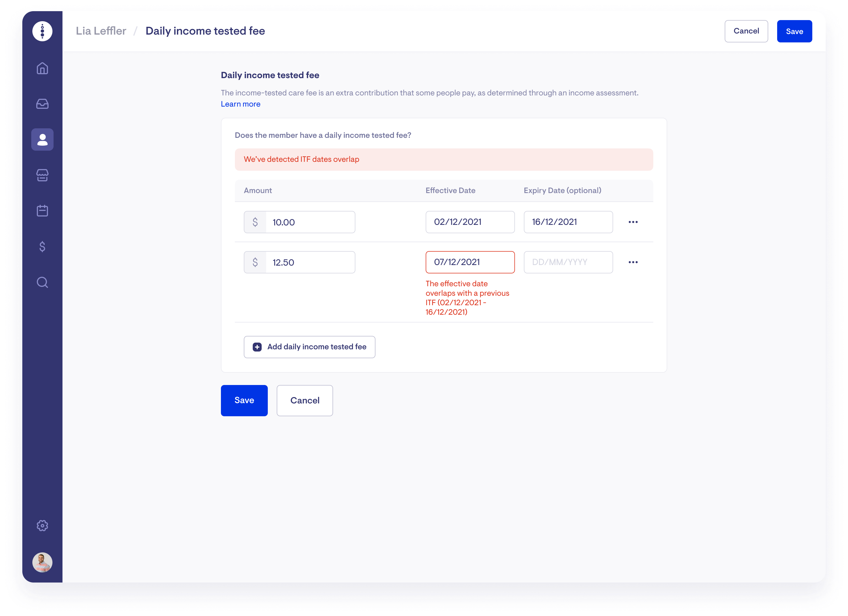This screenshot has width=848, height=616.
Task: Click the Effective Date column header
Action: 450,191
